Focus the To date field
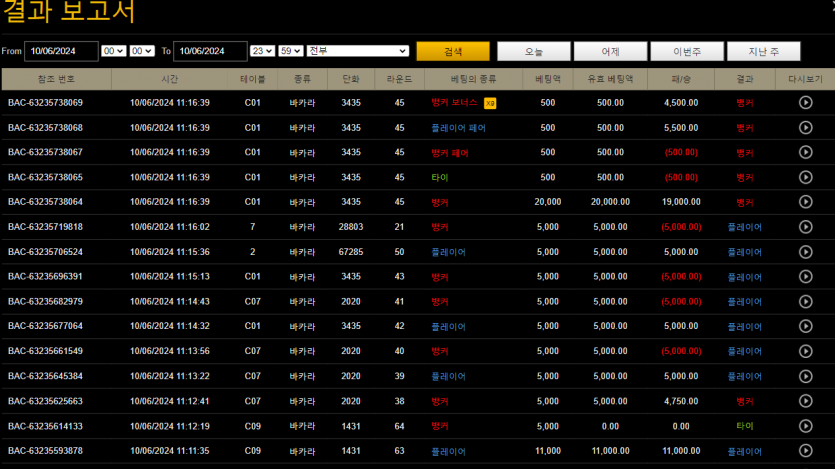Viewport: 835px width, 469px height. point(210,51)
